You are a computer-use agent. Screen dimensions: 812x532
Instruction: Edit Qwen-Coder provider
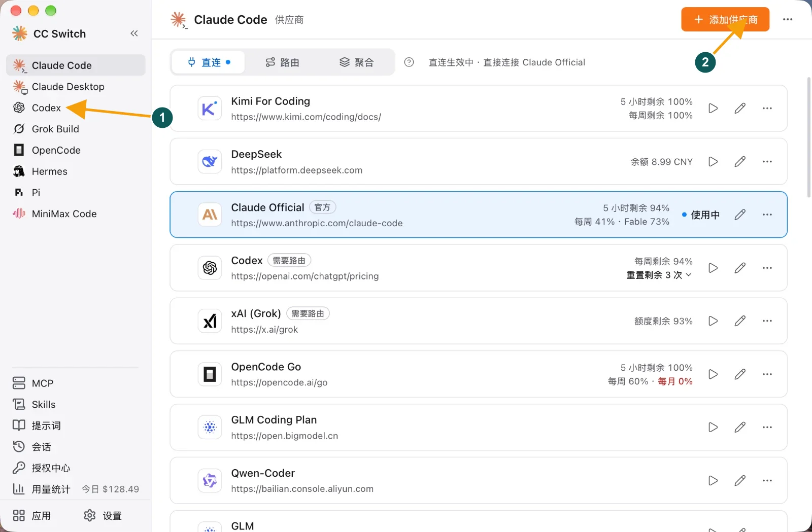point(740,480)
